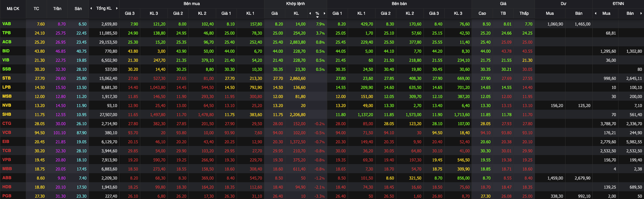This screenshot has width=644, height=199.
Task: Click the Bán header under Dư
Action: (x=579, y=13)
